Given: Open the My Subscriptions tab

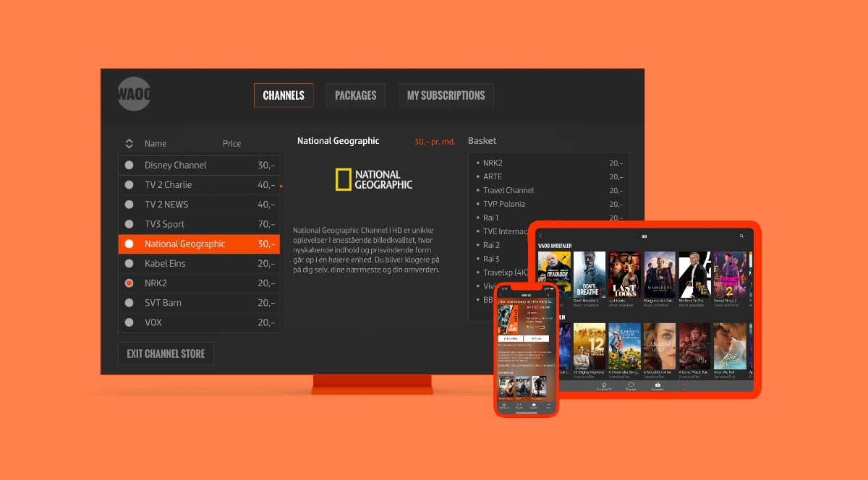Looking at the screenshot, I should point(446,95).
